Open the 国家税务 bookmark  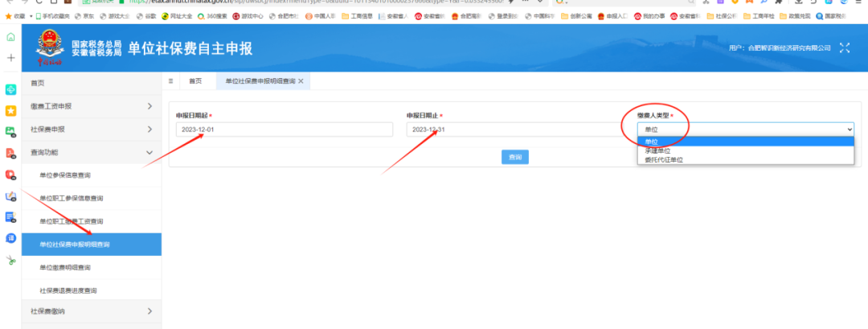point(832,16)
